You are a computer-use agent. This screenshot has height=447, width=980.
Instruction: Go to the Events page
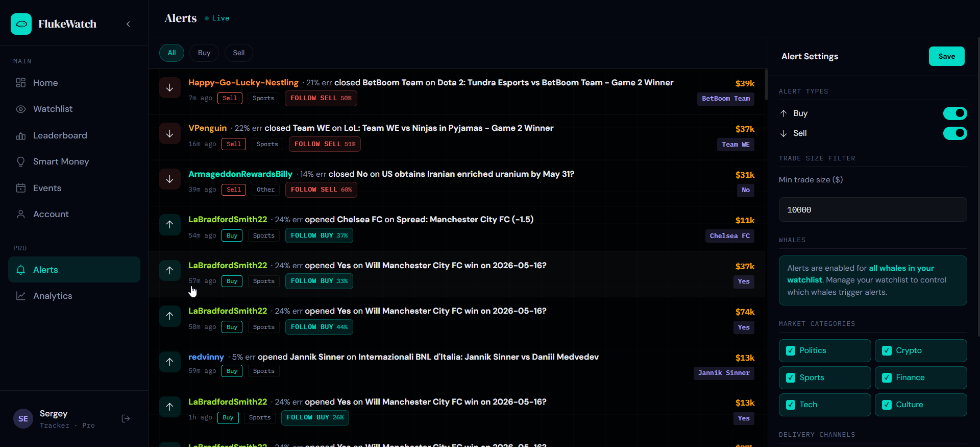[x=74, y=188]
